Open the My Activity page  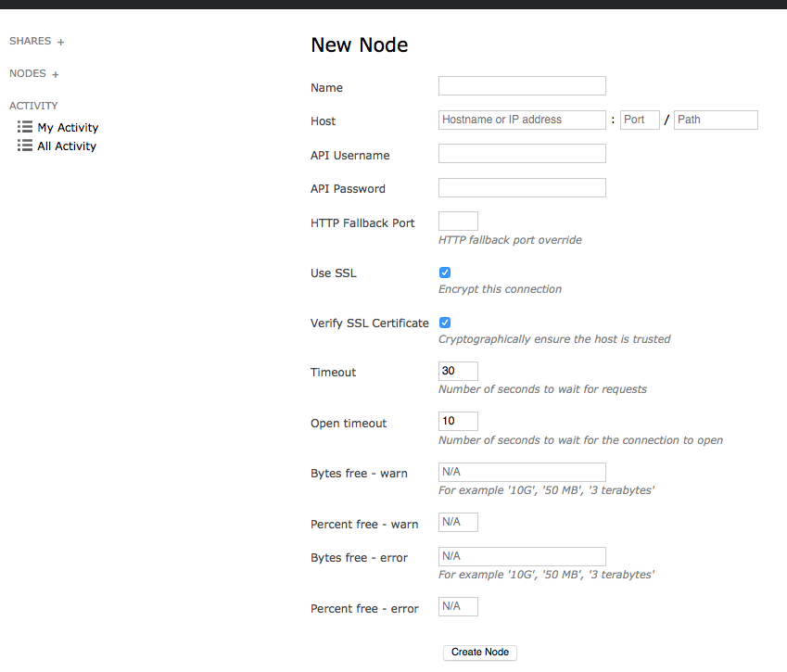68,128
